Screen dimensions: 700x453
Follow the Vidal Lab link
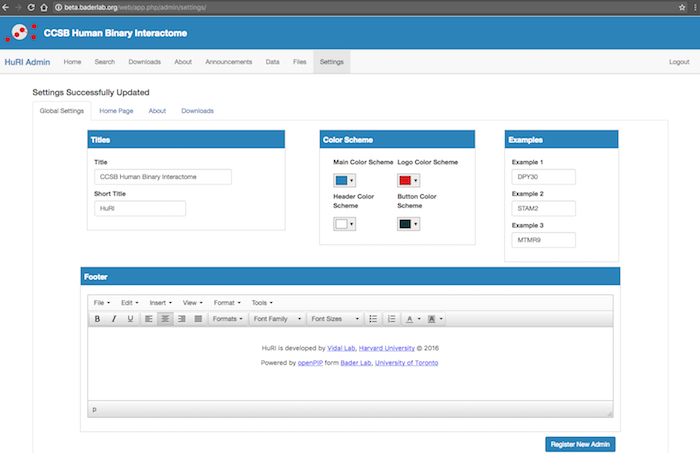[342, 348]
